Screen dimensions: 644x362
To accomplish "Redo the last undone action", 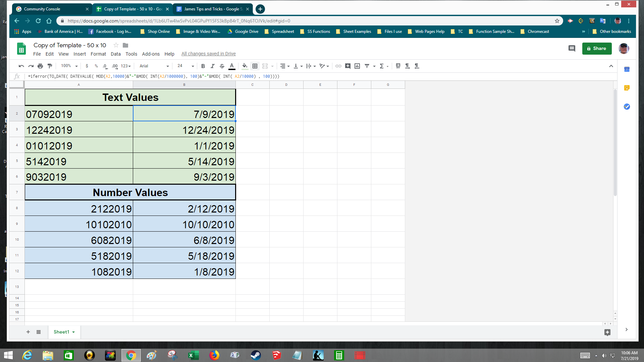I will pyautogui.click(x=31, y=66).
